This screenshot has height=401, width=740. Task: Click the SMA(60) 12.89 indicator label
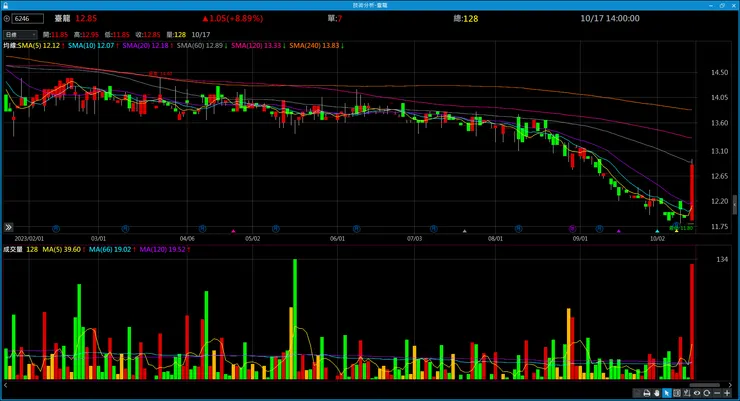(200, 45)
